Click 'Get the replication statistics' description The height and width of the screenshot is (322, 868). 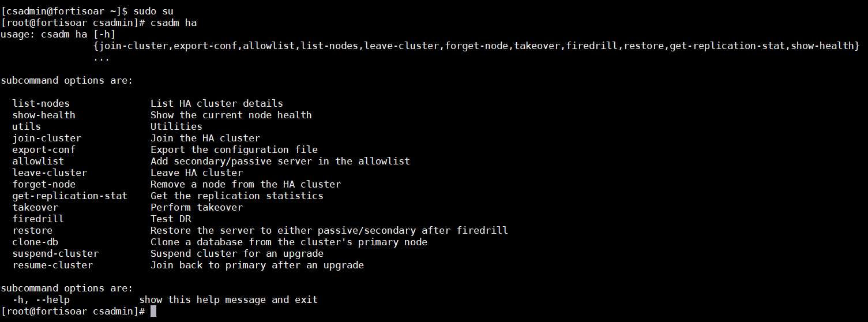point(236,196)
